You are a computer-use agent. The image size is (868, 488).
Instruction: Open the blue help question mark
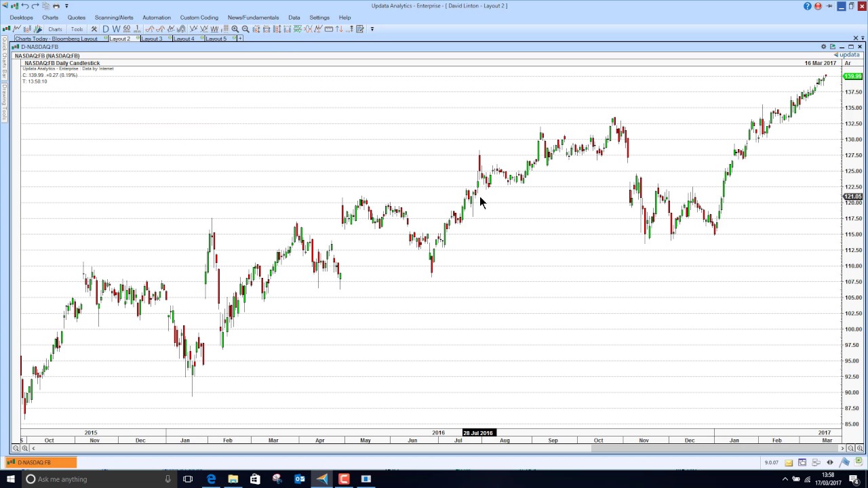808,6
